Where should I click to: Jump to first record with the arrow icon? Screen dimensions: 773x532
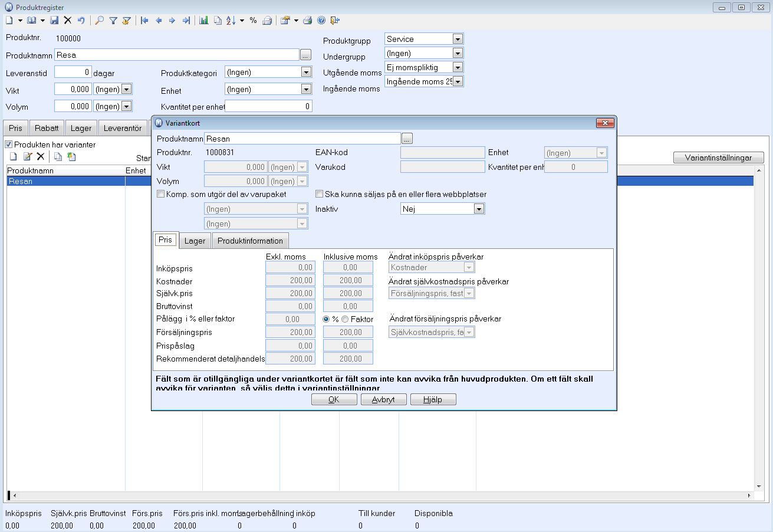tap(144, 20)
